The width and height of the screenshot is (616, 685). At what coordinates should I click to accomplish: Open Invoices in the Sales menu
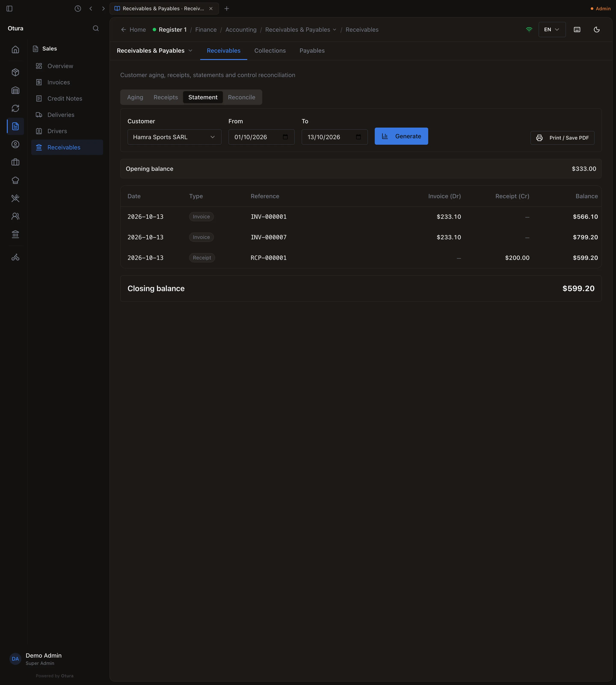pos(67,82)
